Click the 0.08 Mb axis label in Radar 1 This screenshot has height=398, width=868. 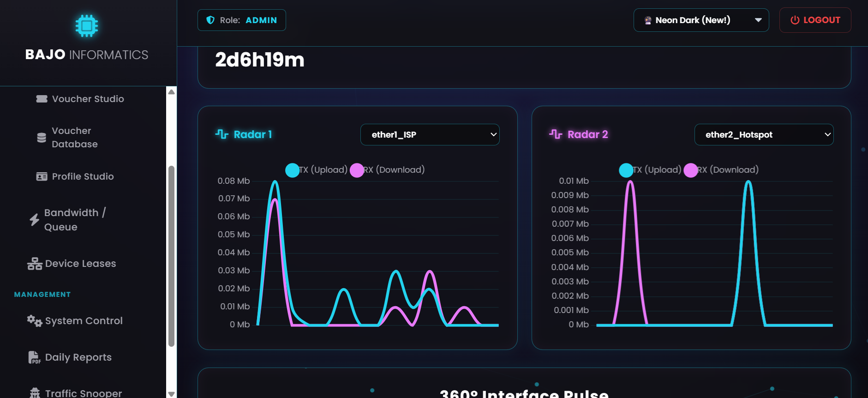233,181
